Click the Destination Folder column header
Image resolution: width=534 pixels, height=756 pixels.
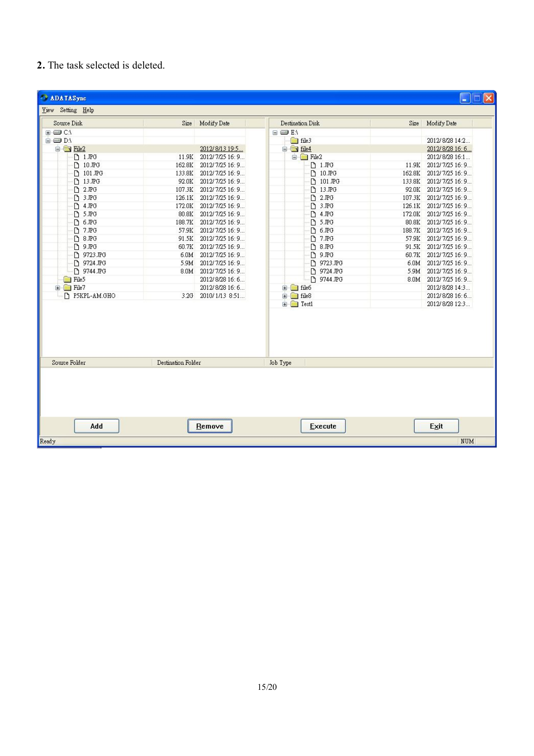208,363
